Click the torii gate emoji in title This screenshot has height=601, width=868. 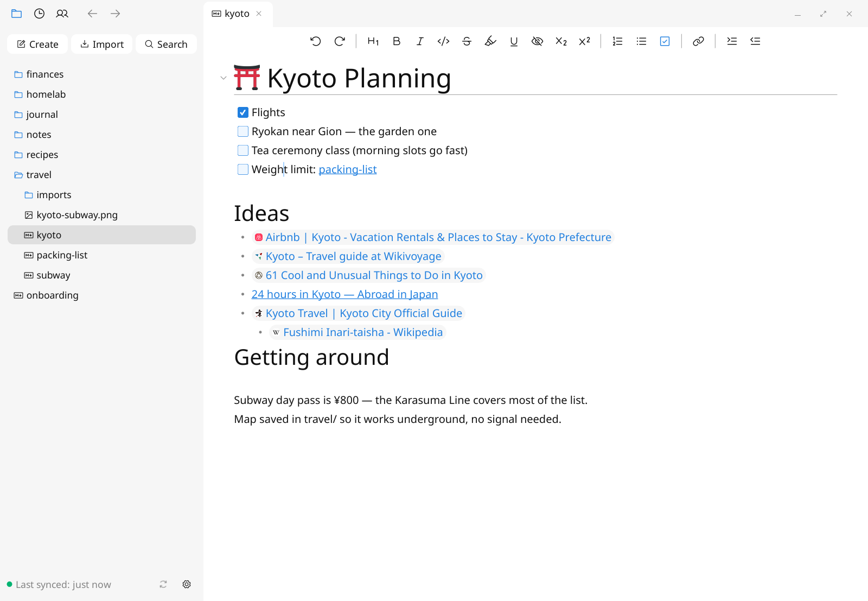247,78
